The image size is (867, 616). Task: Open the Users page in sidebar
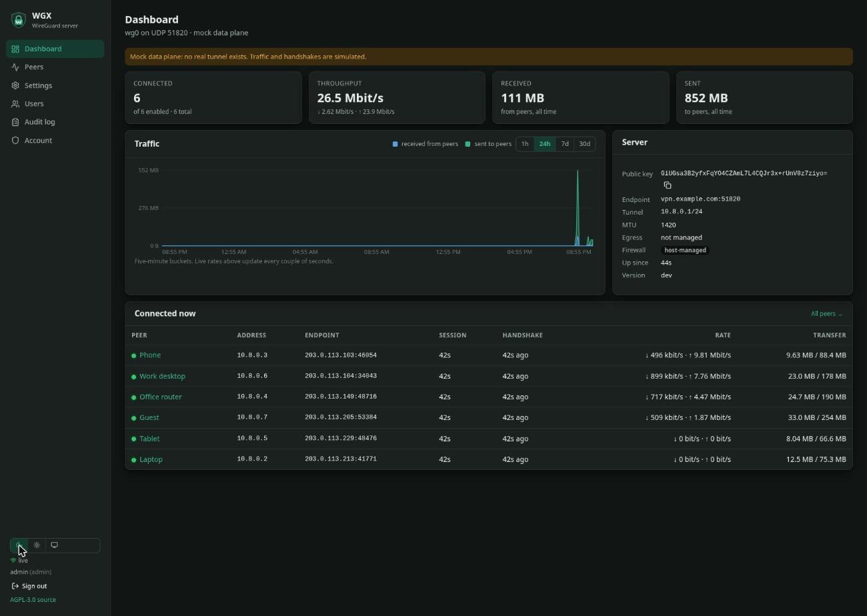click(55, 103)
